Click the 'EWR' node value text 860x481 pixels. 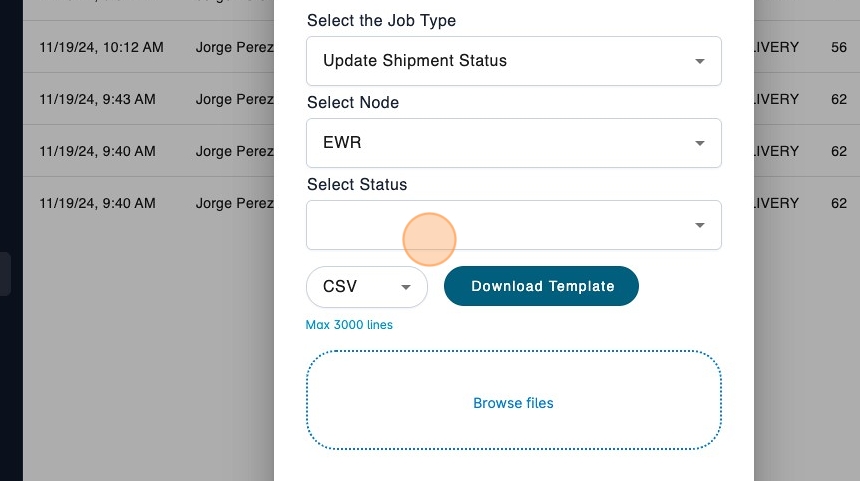click(x=342, y=143)
